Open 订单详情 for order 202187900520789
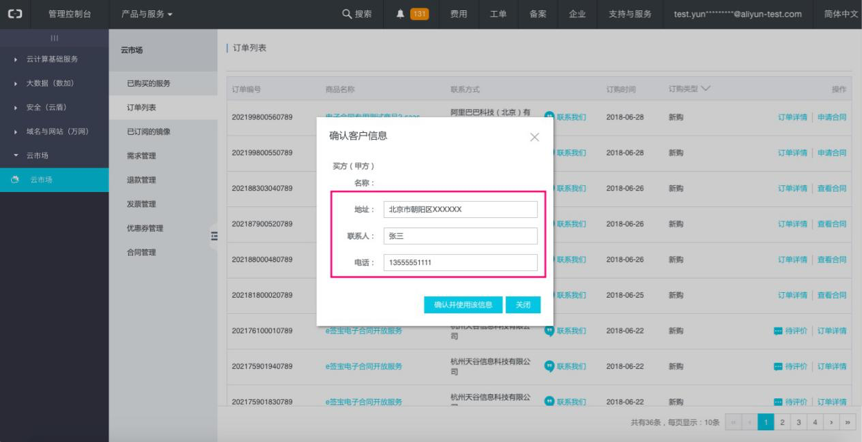 (792, 224)
